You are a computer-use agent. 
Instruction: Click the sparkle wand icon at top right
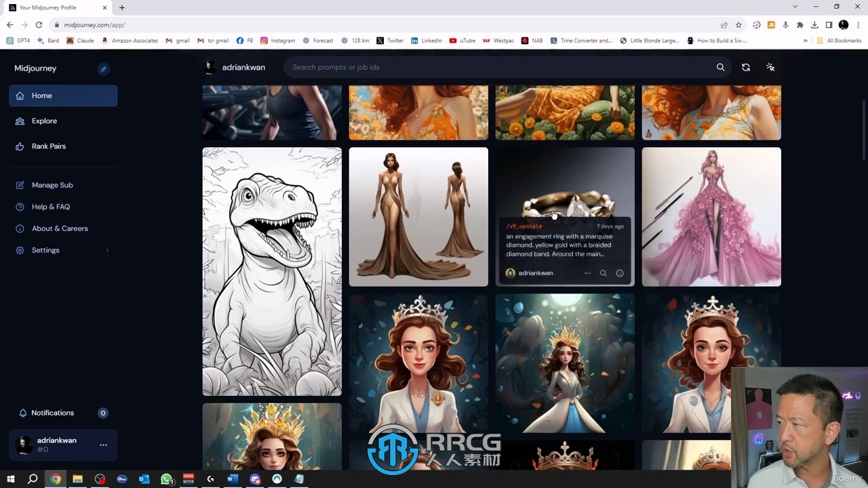[x=770, y=67]
